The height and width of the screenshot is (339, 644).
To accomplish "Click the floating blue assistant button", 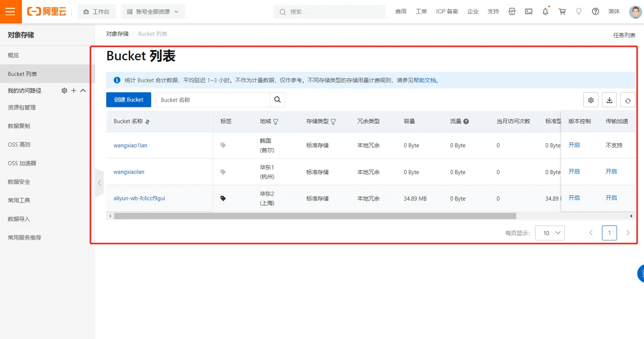I will (x=640, y=274).
